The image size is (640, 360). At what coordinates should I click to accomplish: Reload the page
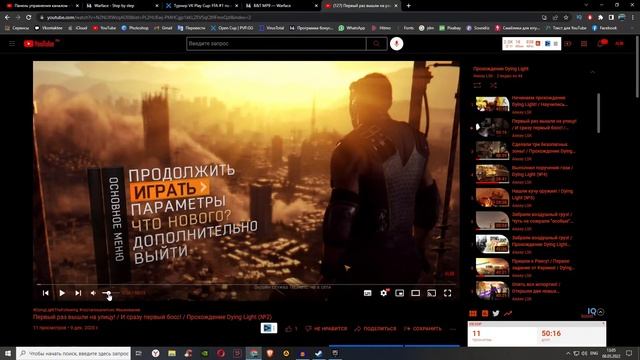(x=29, y=17)
